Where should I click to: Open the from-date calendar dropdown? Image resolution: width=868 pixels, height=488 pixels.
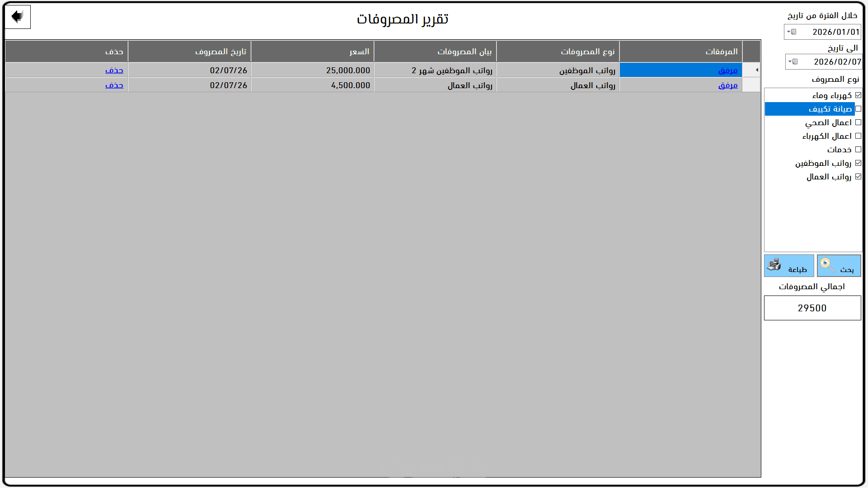pyautogui.click(x=791, y=32)
